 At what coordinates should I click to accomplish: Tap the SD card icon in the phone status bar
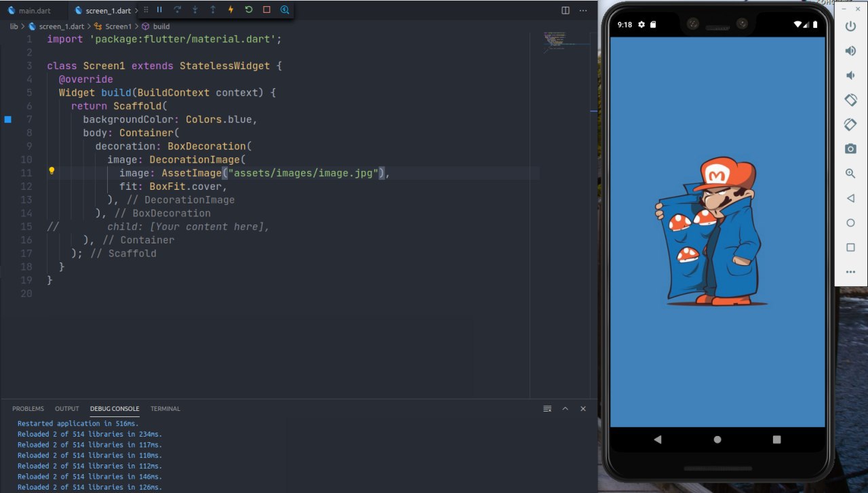click(653, 24)
